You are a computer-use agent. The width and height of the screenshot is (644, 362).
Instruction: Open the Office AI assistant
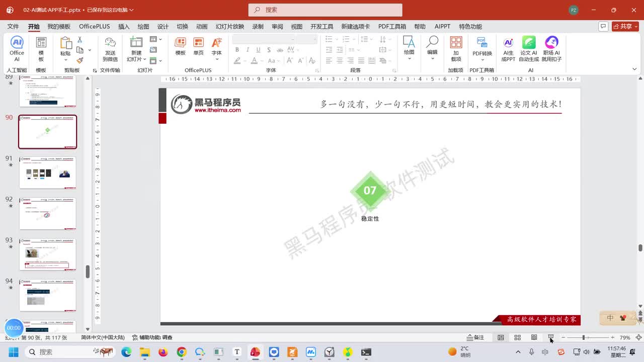[x=17, y=49]
